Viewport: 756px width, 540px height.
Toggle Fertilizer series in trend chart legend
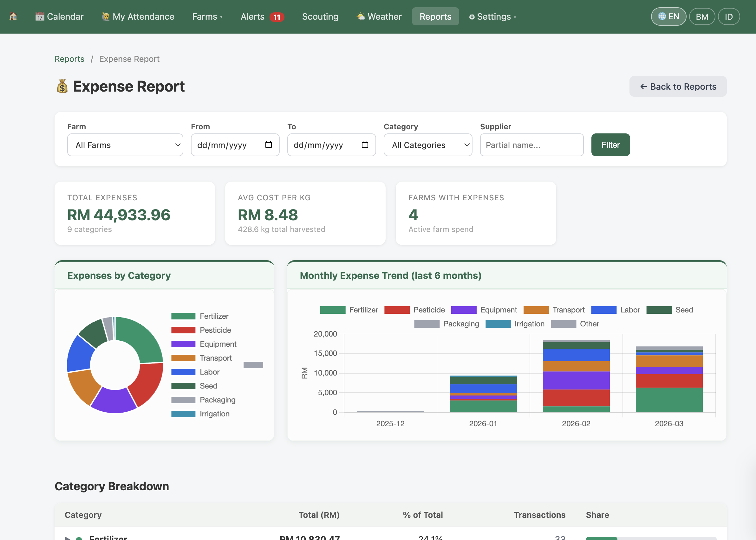click(349, 310)
